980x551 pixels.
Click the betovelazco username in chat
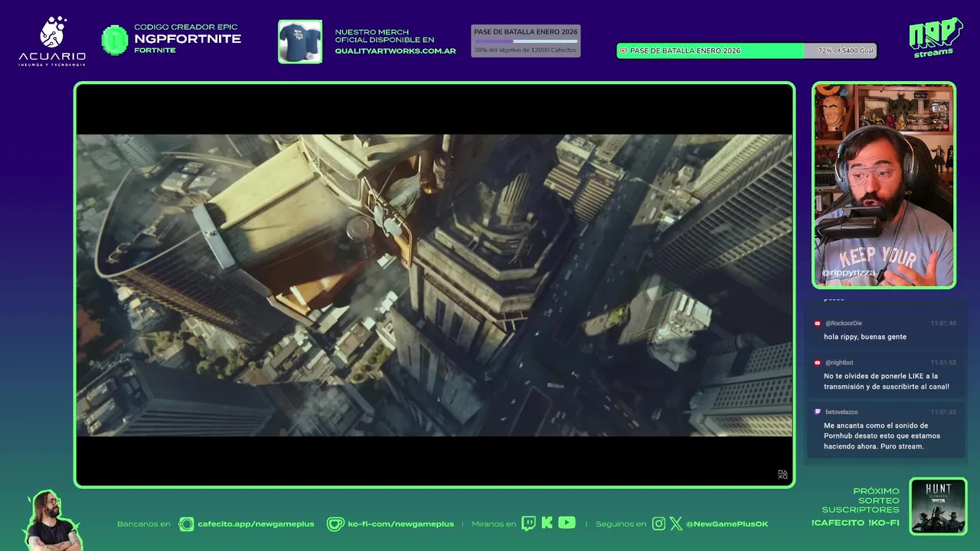click(x=841, y=412)
